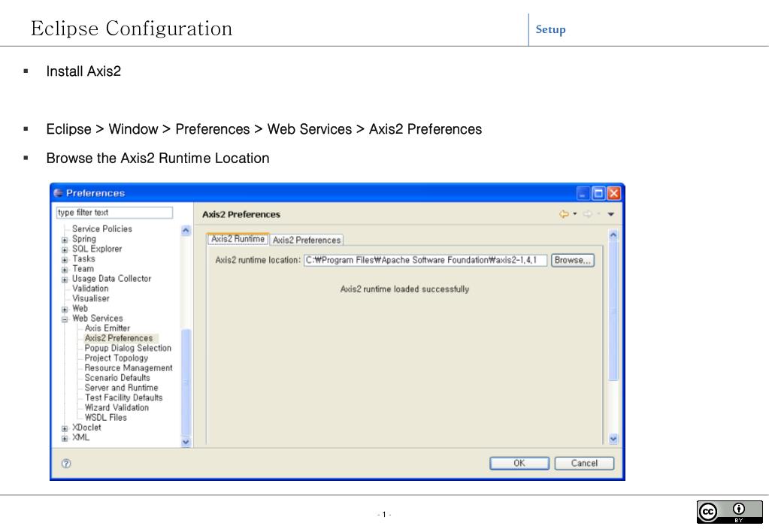This screenshot has width=769, height=532.
Task: Click the back navigation arrow icon
Action: point(564,214)
